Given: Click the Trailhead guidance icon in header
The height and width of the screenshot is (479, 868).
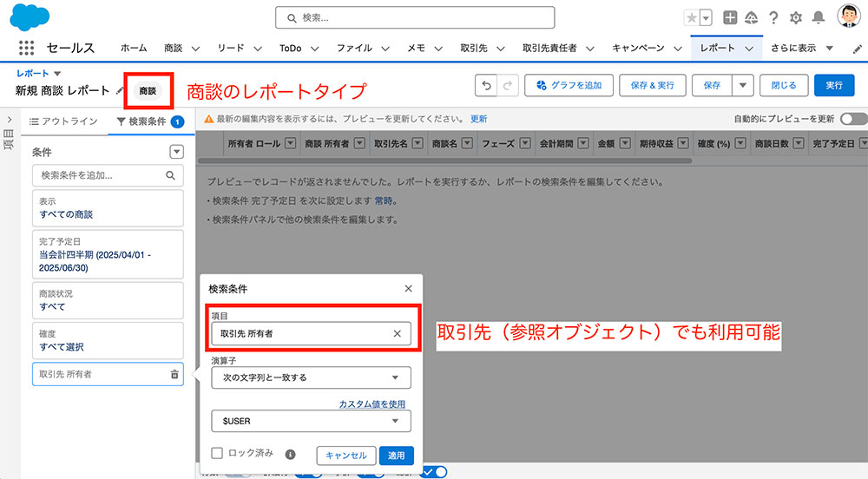Looking at the screenshot, I should pos(751,17).
